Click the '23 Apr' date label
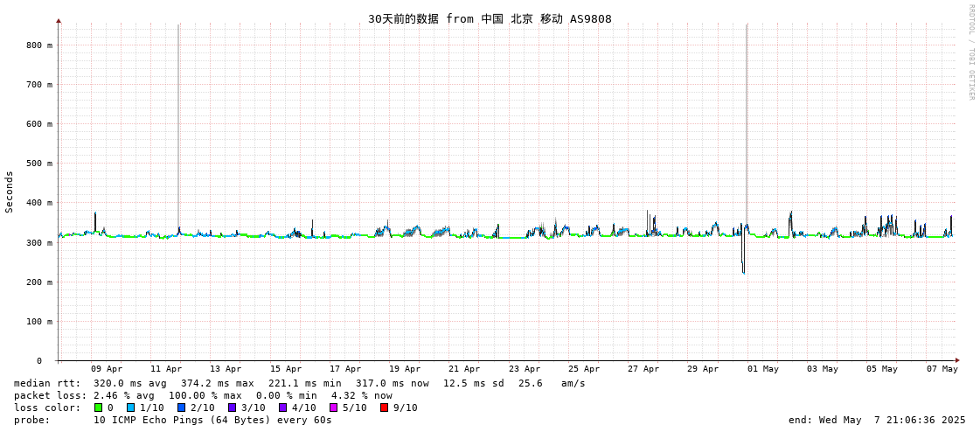980x432 pixels. 525,369
